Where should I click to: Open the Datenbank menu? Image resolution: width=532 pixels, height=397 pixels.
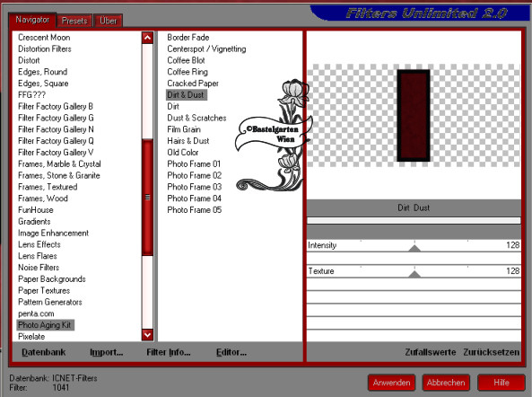coord(43,352)
